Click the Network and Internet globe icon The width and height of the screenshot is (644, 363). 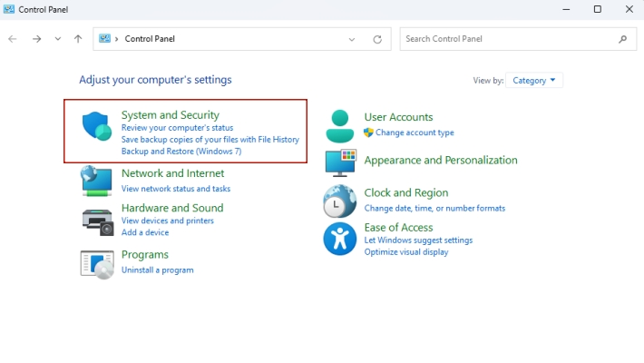click(x=96, y=181)
